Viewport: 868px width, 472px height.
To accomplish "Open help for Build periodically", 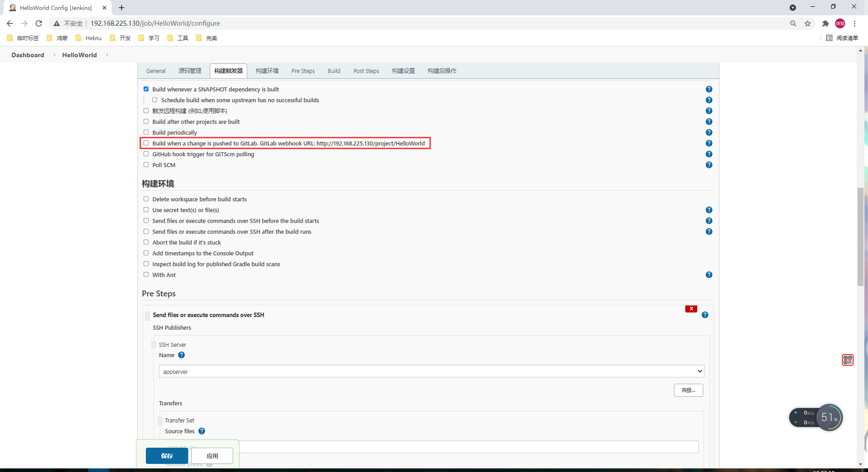I will tap(709, 132).
